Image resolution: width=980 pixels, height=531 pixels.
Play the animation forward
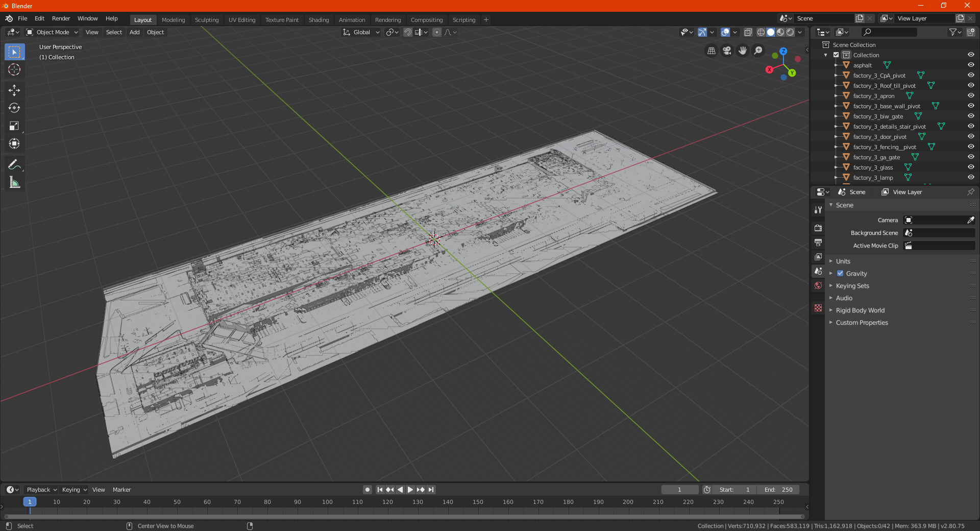click(x=410, y=490)
